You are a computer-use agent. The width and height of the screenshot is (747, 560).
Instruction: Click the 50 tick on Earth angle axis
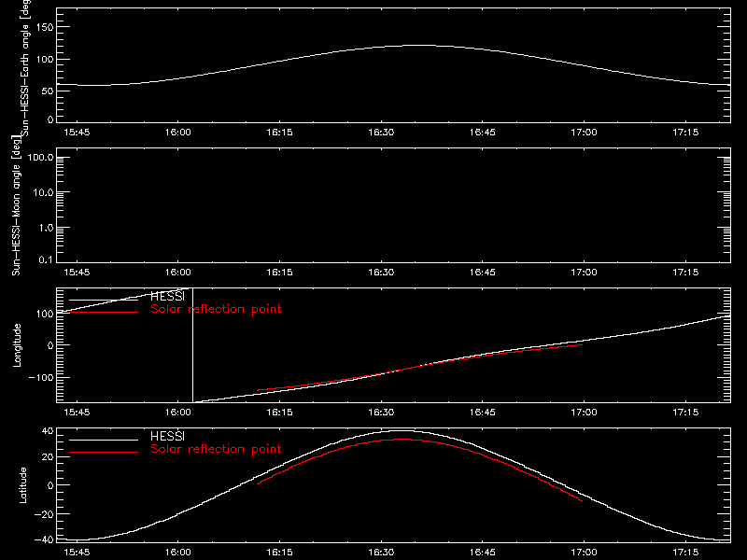pyautogui.click(x=48, y=91)
